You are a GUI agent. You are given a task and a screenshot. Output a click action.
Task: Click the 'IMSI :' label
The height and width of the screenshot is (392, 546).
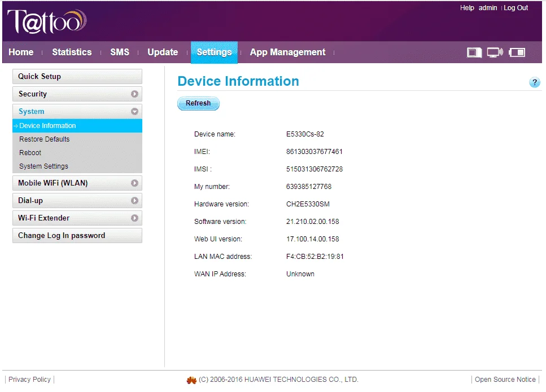click(x=203, y=169)
